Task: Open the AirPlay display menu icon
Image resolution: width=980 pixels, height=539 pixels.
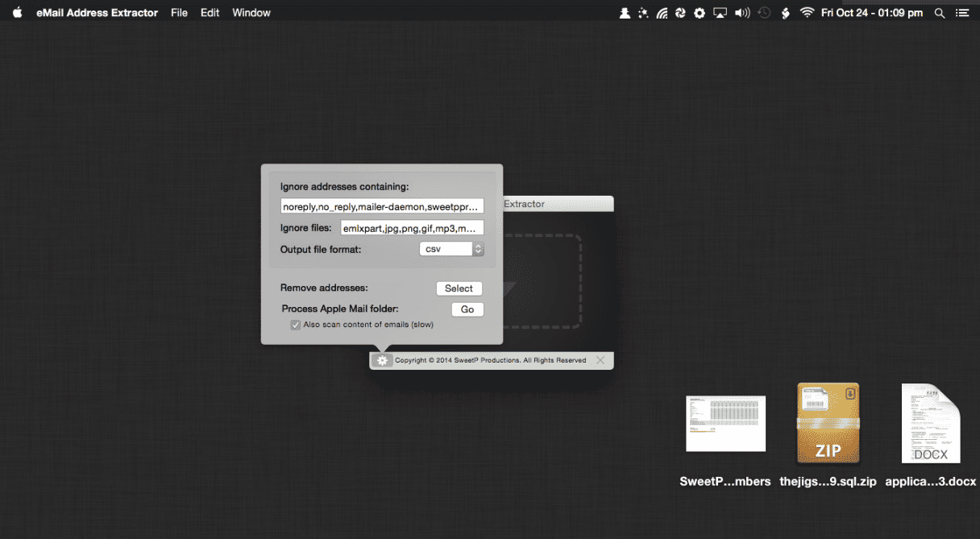Action: tap(720, 13)
